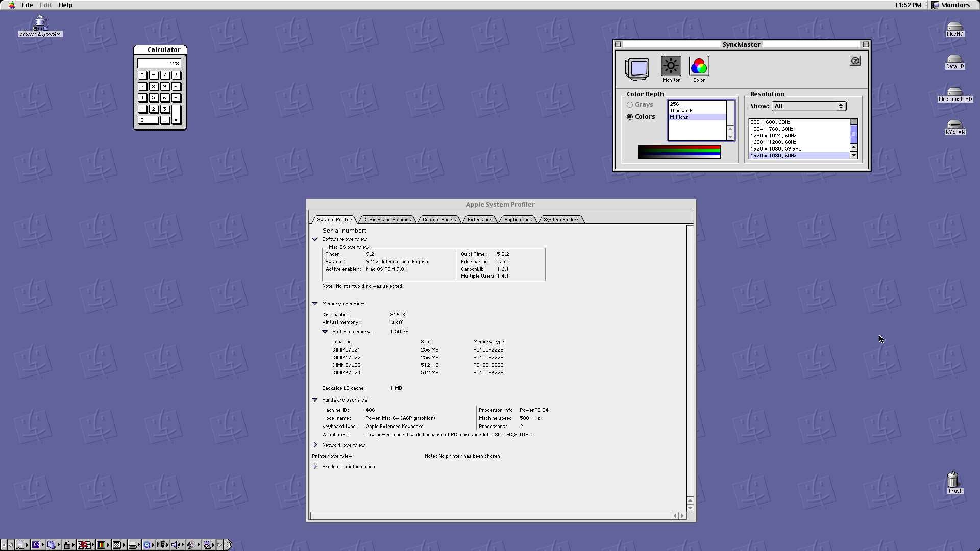Select the Grays radio button

(x=630, y=105)
